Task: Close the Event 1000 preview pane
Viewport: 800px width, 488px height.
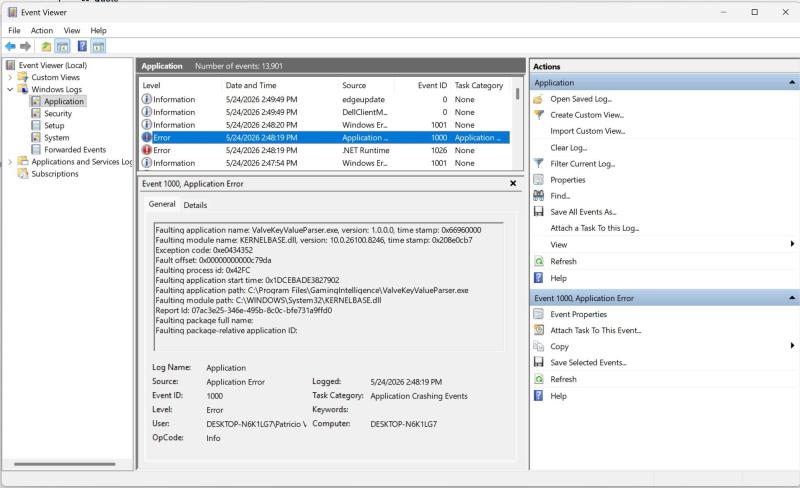Action: pyautogui.click(x=513, y=183)
